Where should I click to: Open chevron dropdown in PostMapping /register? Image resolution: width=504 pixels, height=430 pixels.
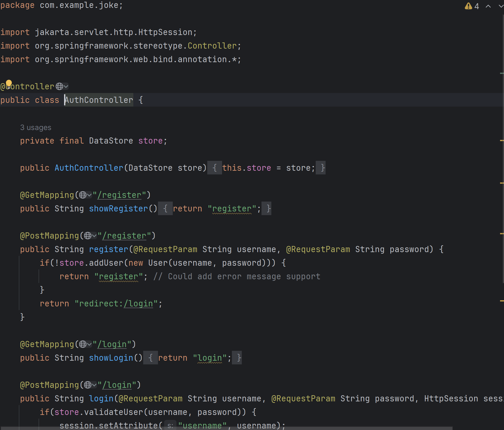coord(94,236)
